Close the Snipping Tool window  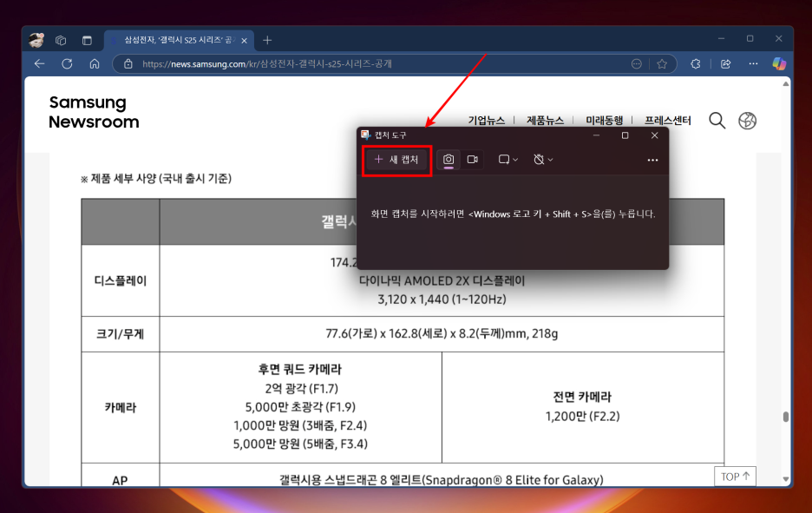[x=655, y=135]
